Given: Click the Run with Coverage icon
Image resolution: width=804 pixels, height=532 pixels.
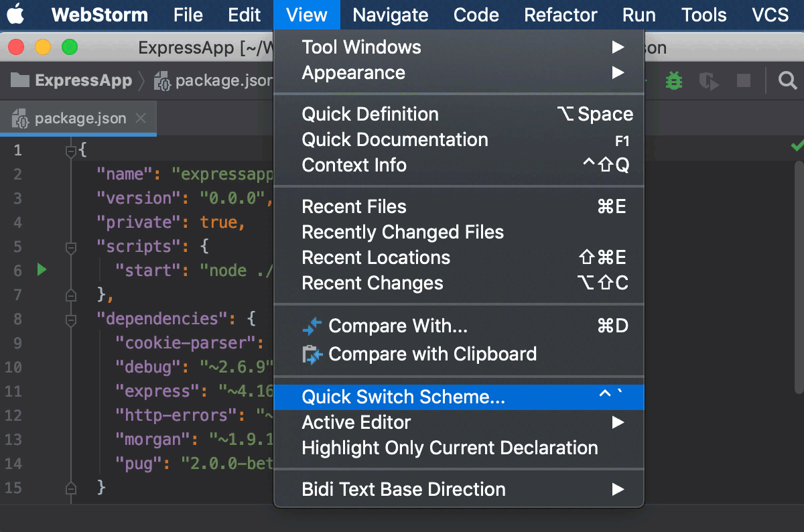Looking at the screenshot, I should 708,81.
